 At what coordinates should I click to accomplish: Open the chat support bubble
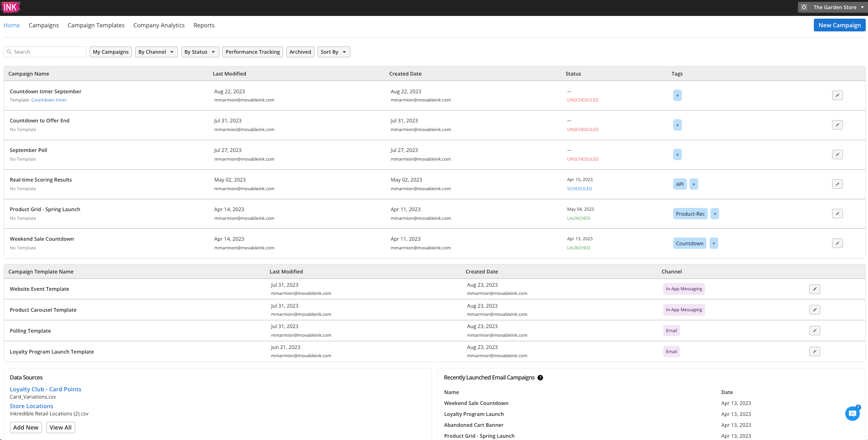coord(852,414)
